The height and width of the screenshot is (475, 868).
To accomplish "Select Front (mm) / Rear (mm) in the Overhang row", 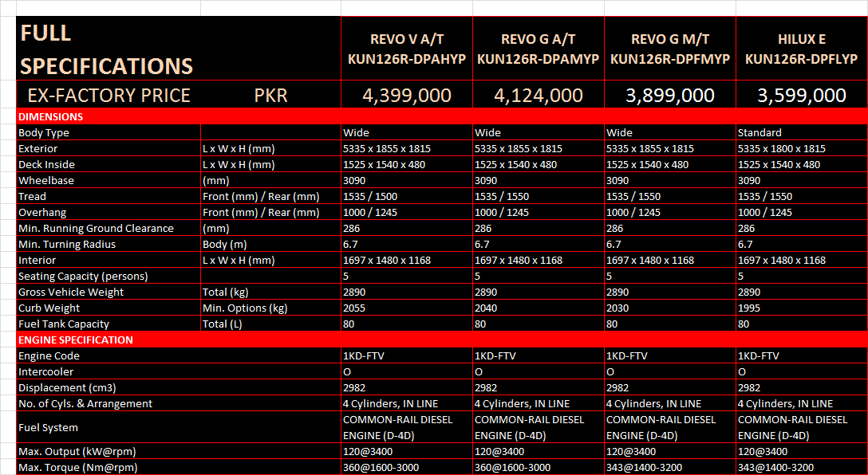I will pos(270,212).
